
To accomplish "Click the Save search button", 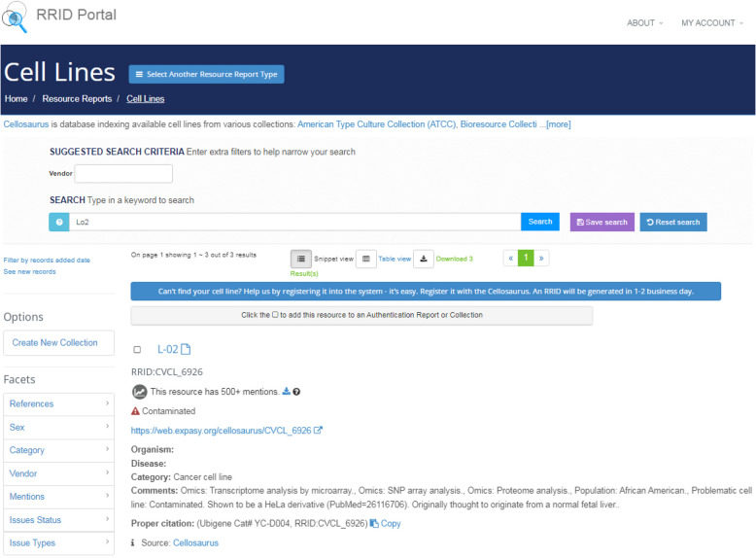I will click(601, 222).
